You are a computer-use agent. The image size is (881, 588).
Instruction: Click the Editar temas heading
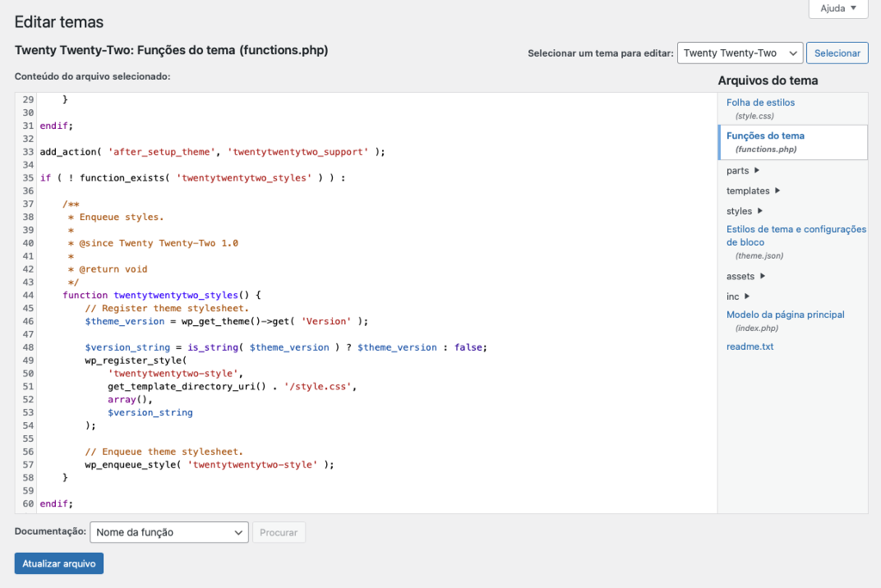(x=59, y=21)
